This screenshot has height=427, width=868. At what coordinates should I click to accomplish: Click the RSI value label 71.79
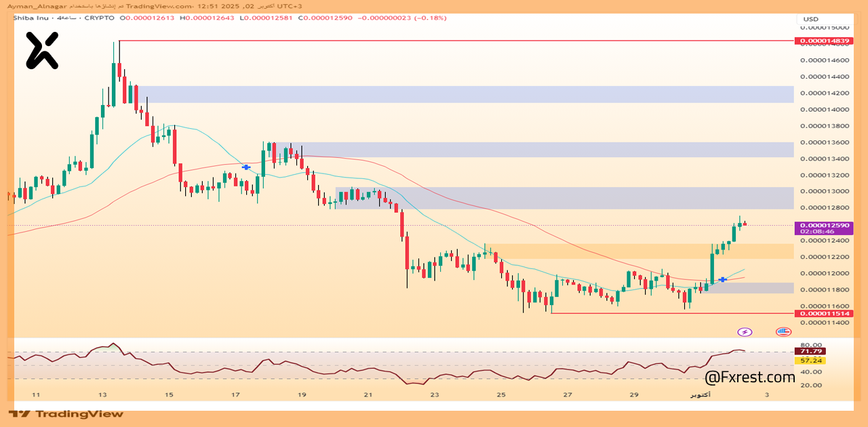point(811,351)
